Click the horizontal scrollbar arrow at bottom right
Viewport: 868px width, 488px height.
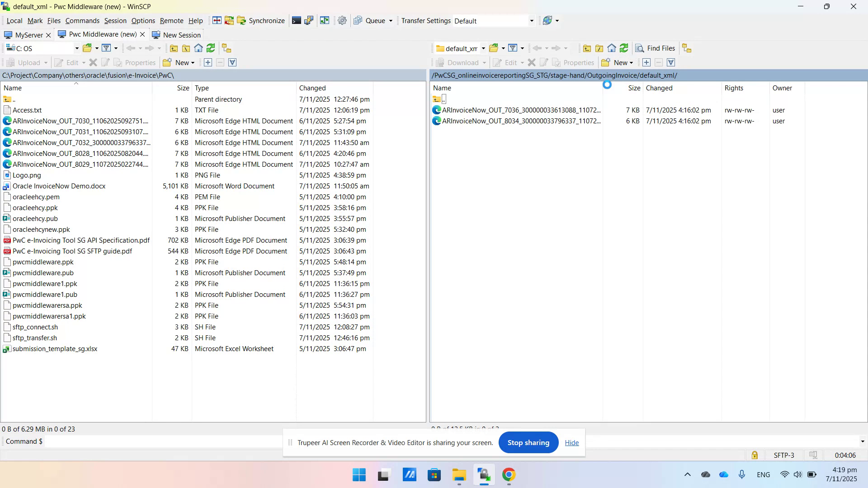[x=863, y=441]
